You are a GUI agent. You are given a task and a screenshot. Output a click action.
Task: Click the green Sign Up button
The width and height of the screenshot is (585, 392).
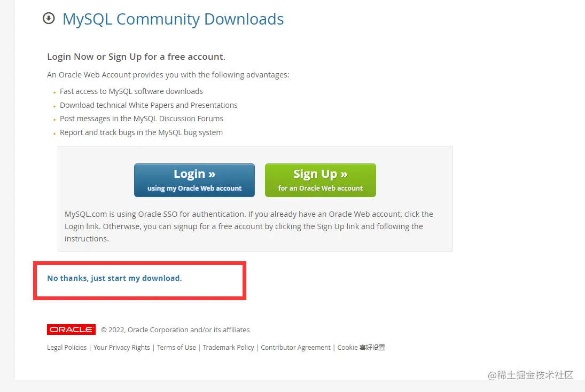click(321, 180)
